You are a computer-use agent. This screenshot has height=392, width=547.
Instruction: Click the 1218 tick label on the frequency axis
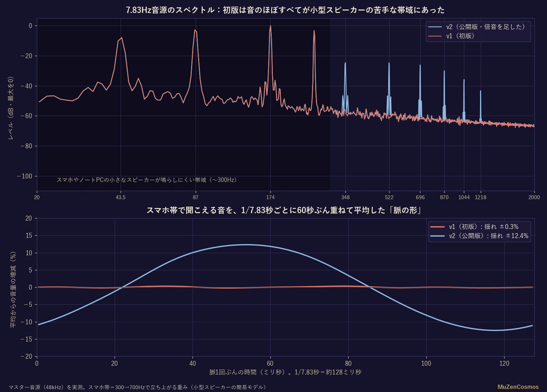(481, 197)
